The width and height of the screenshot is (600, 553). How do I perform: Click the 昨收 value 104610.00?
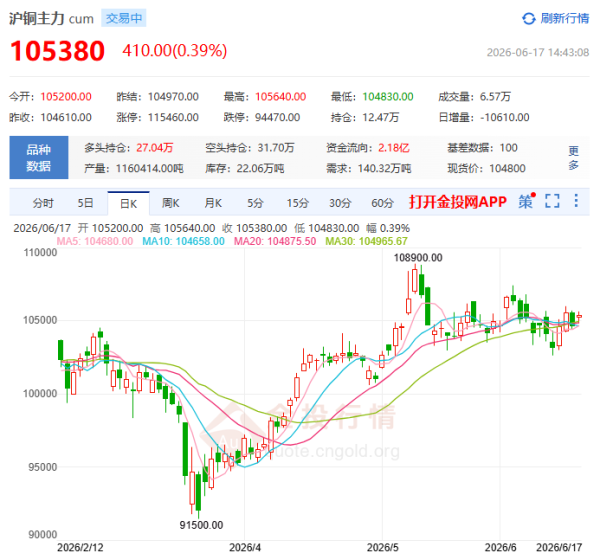point(66,117)
